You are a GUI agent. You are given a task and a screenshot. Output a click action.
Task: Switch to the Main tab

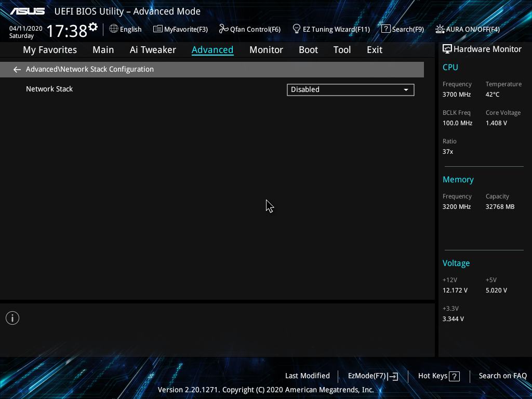(x=103, y=50)
